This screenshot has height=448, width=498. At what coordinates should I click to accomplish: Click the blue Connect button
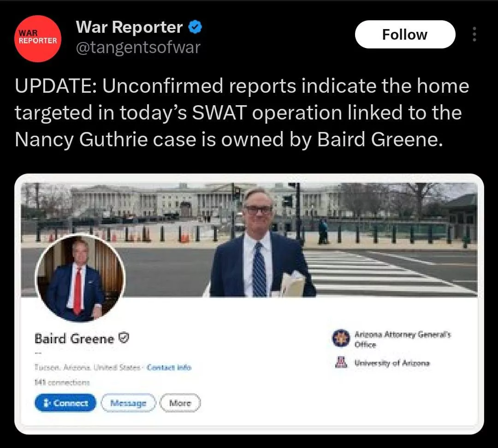(x=65, y=403)
